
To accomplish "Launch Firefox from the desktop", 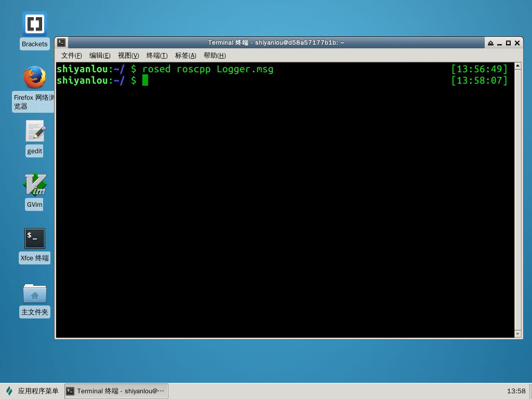I will 35,78.
